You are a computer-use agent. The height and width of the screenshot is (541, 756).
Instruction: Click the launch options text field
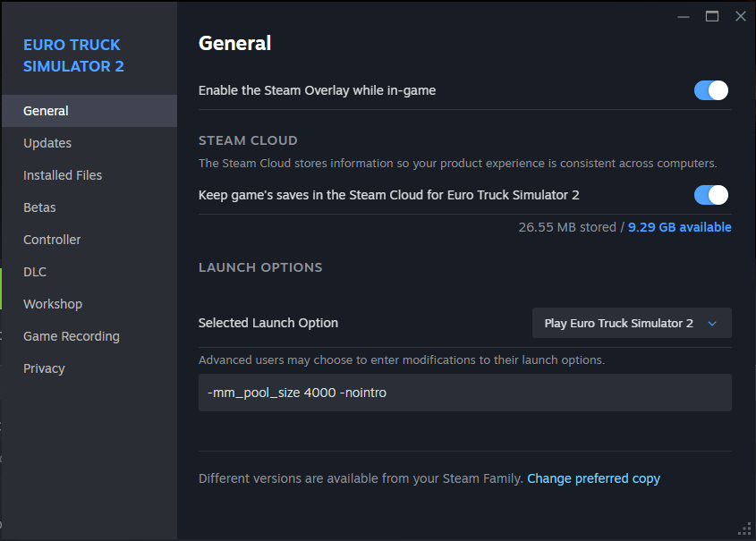[x=464, y=393]
